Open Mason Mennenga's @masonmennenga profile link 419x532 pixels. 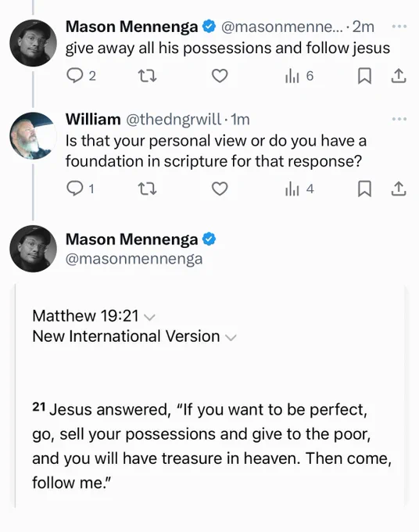[134, 259]
